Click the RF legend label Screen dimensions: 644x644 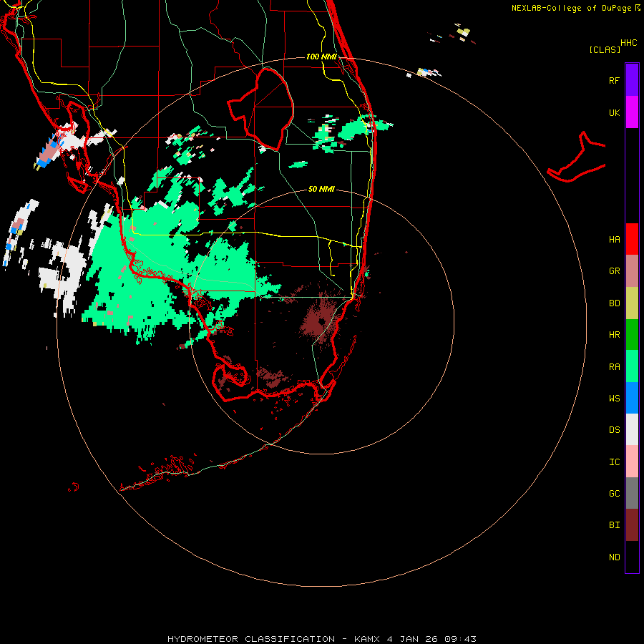tap(614, 80)
